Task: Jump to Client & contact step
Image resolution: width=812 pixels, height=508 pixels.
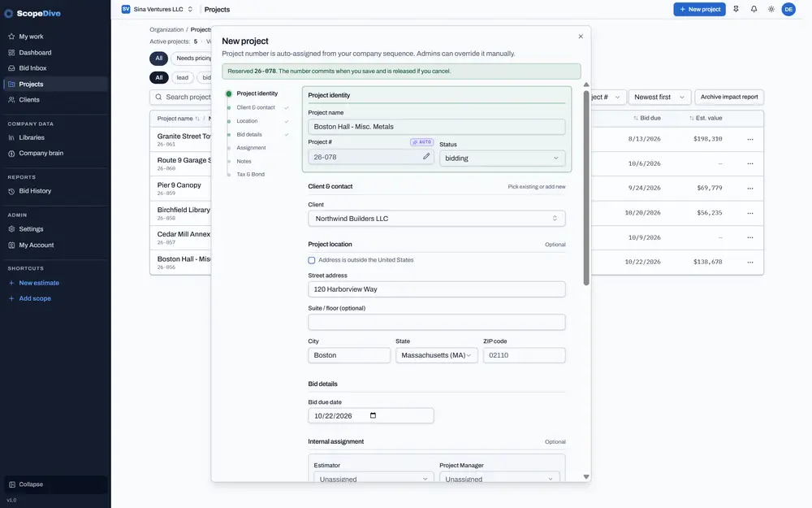Action: 256,107
